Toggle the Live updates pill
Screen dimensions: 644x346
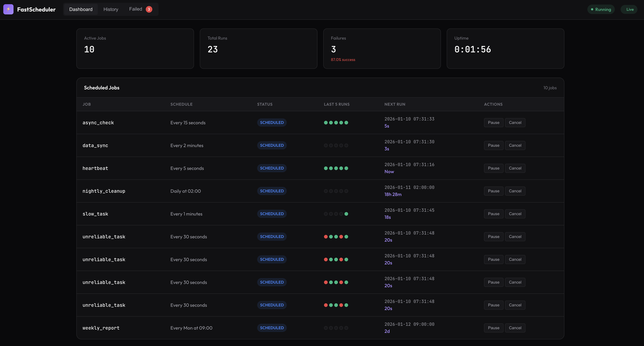click(629, 9)
